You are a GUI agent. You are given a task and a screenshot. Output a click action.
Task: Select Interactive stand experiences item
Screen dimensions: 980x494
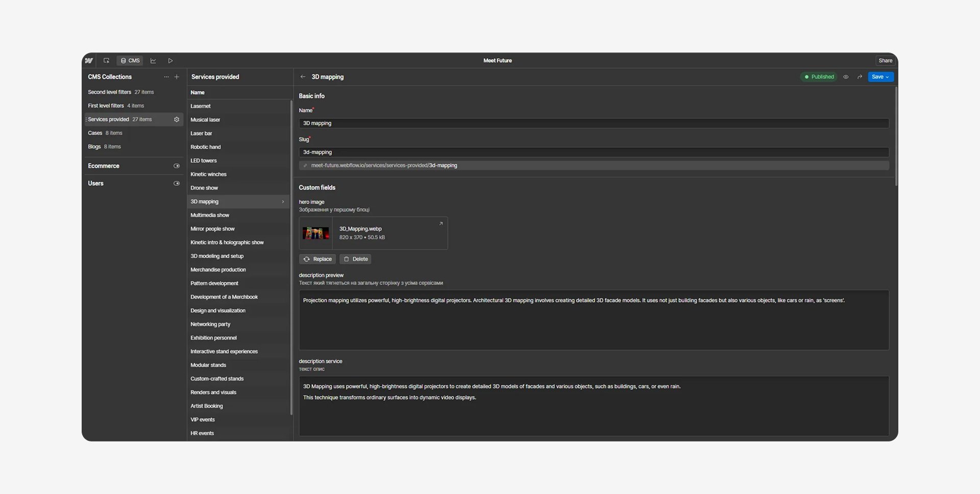(238, 352)
